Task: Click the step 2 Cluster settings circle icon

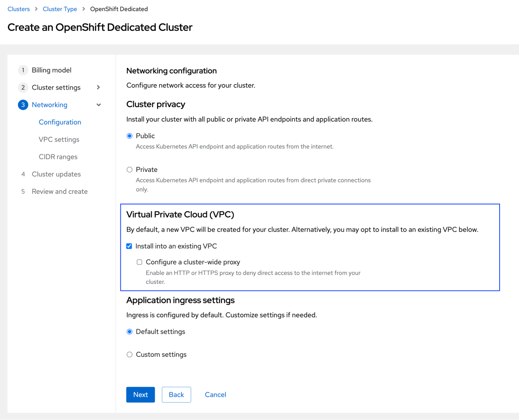Action: pos(23,87)
